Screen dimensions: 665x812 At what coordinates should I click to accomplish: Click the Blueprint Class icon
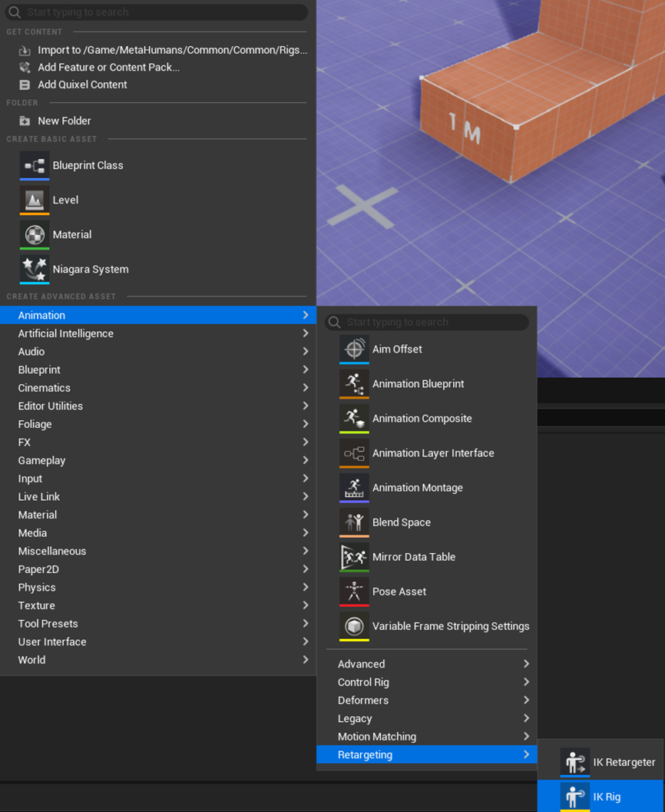[35, 165]
